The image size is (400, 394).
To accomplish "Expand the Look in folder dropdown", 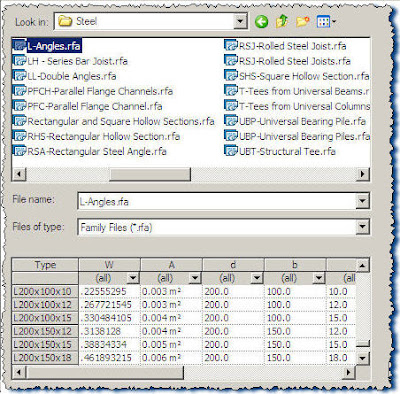I will (240, 22).
